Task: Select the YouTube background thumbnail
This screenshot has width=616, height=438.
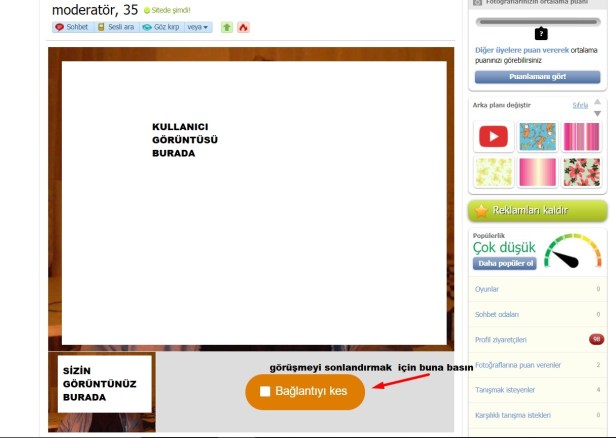Action: (492, 136)
